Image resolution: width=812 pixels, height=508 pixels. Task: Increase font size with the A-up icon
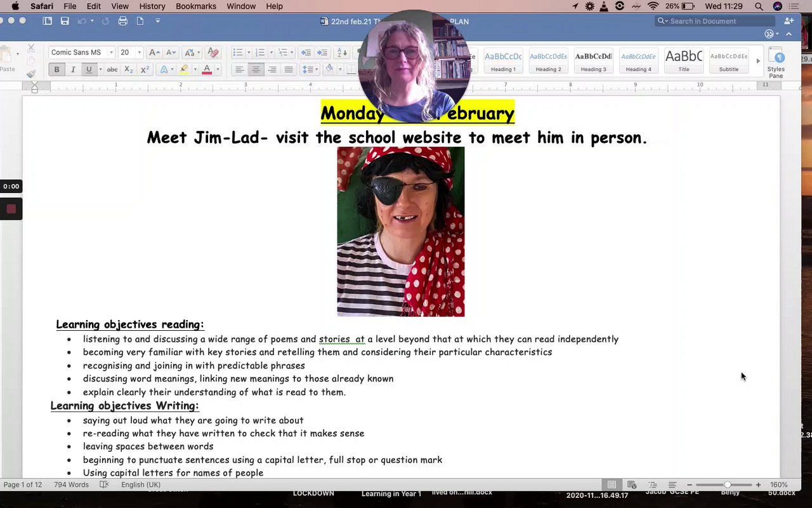coord(154,53)
